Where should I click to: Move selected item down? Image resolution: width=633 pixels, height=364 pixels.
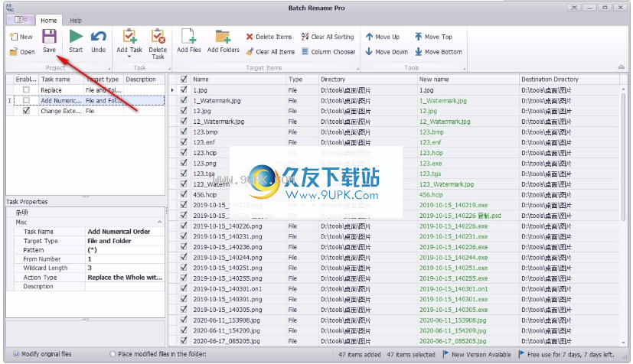[387, 51]
